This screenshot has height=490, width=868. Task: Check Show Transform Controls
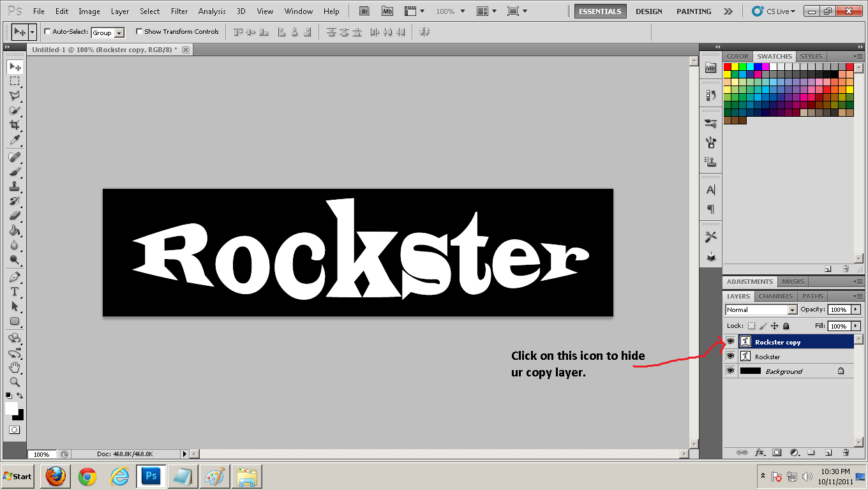point(139,31)
